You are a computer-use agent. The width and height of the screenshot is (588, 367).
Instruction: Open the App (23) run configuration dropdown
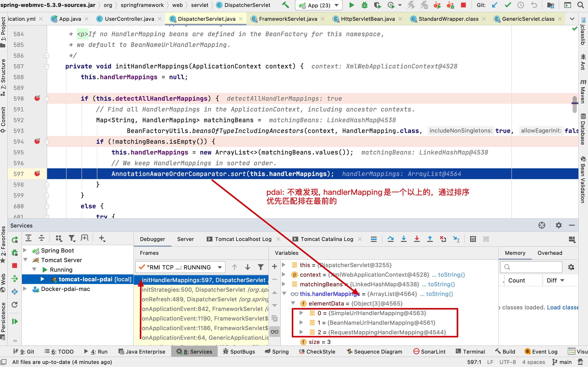(x=319, y=5)
